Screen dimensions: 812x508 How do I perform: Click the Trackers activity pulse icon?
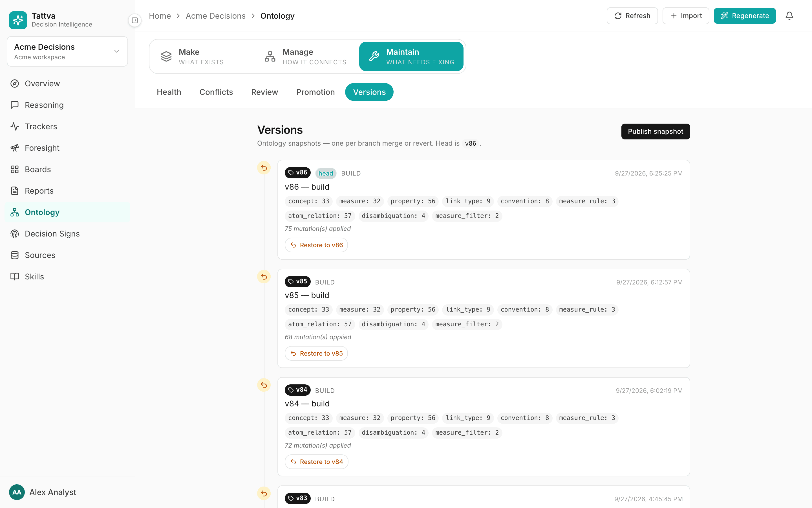coord(14,126)
